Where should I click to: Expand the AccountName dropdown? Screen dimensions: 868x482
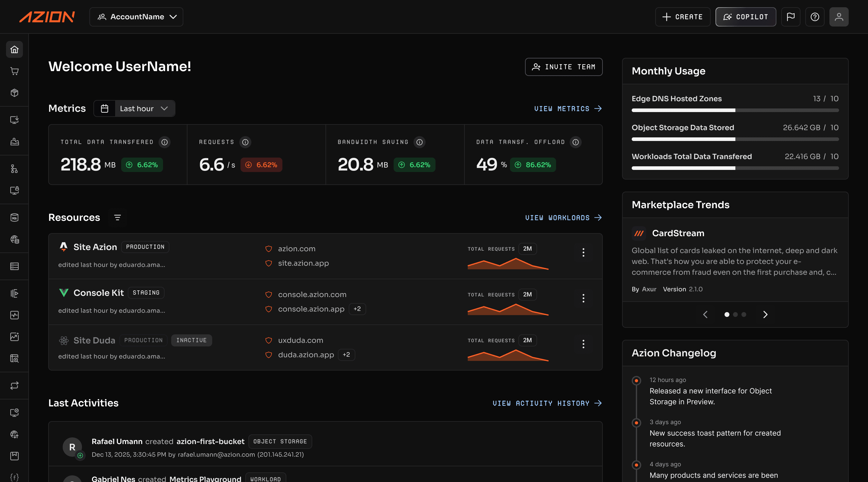[136, 17]
